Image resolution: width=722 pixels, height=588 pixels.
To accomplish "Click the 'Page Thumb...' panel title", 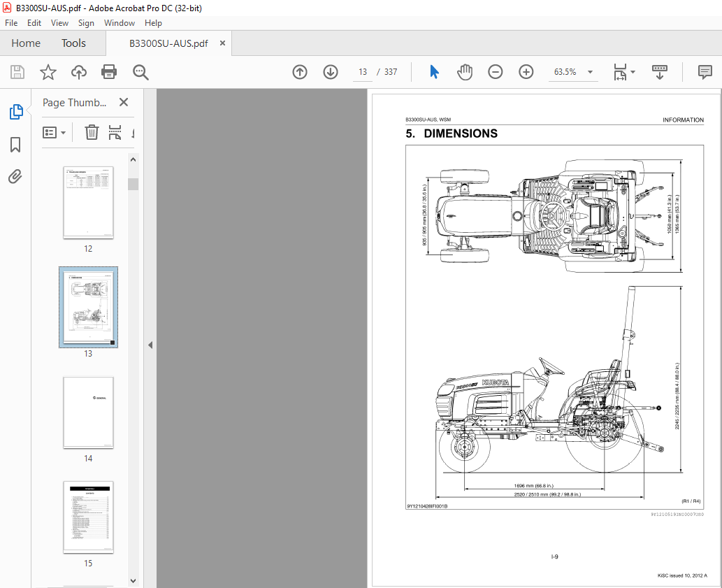I will [75, 102].
